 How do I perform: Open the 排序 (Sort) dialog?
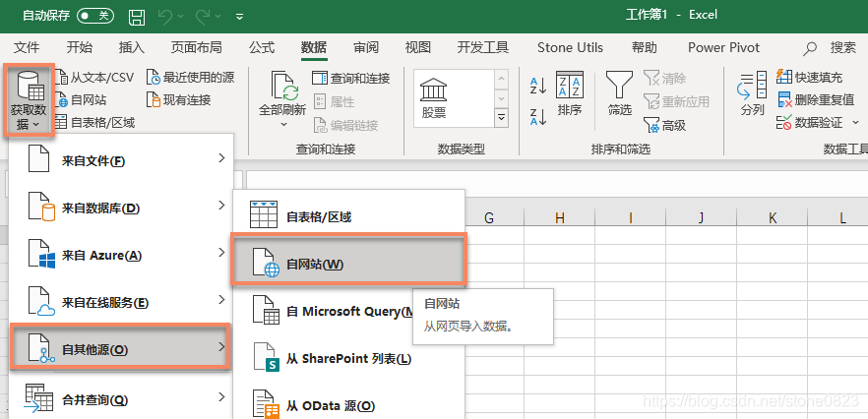point(570,93)
